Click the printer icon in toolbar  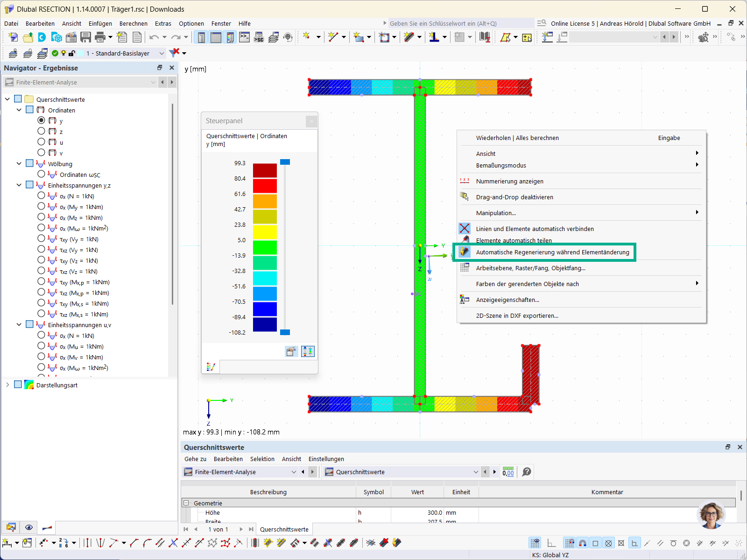(100, 37)
